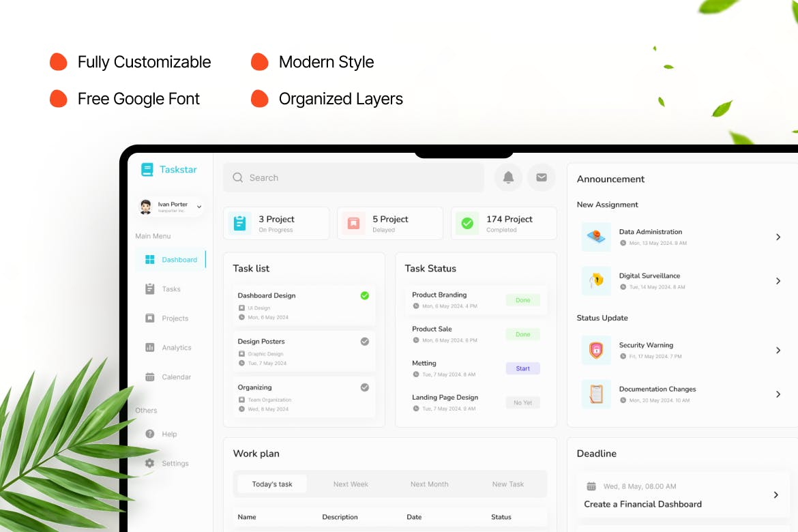Mark the Organizing task as complete
The height and width of the screenshot is (532, 798).
point(364,387)
